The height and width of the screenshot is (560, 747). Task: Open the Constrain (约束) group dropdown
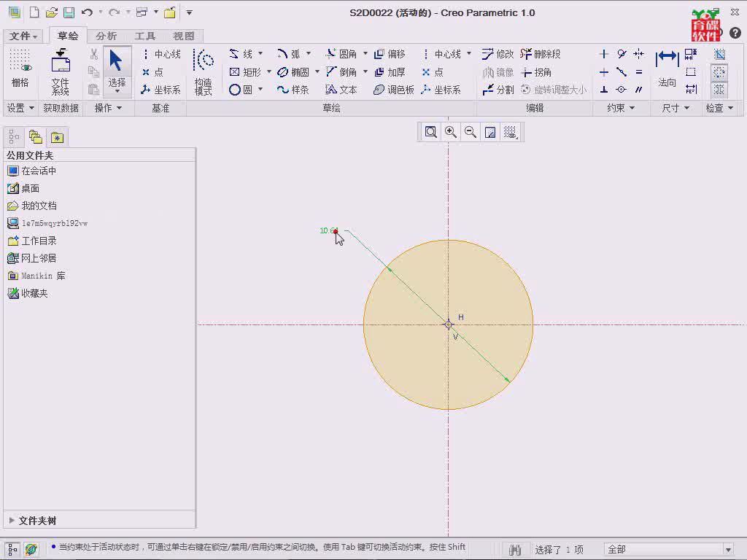[x=621, y=108]
